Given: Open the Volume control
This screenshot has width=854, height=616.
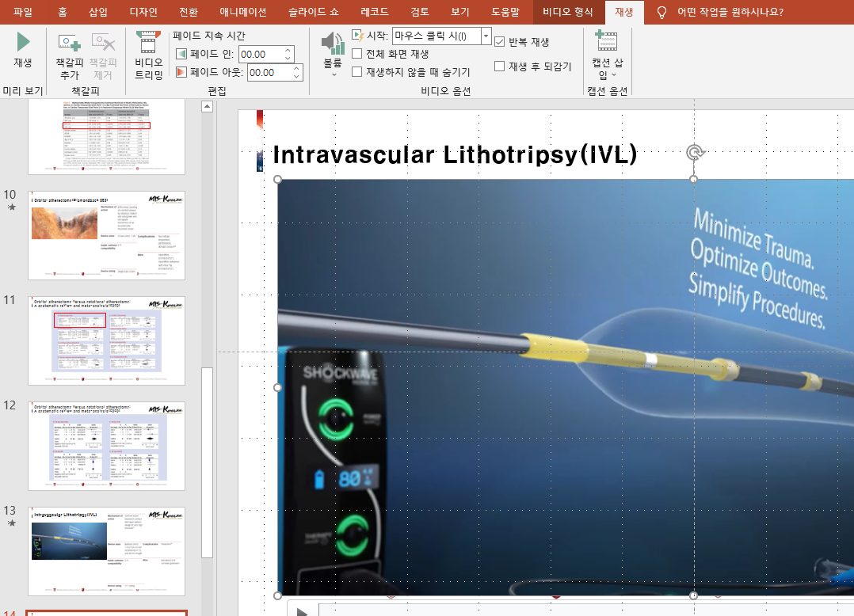Looking at the screenshot, I should [x=333, y=55].
